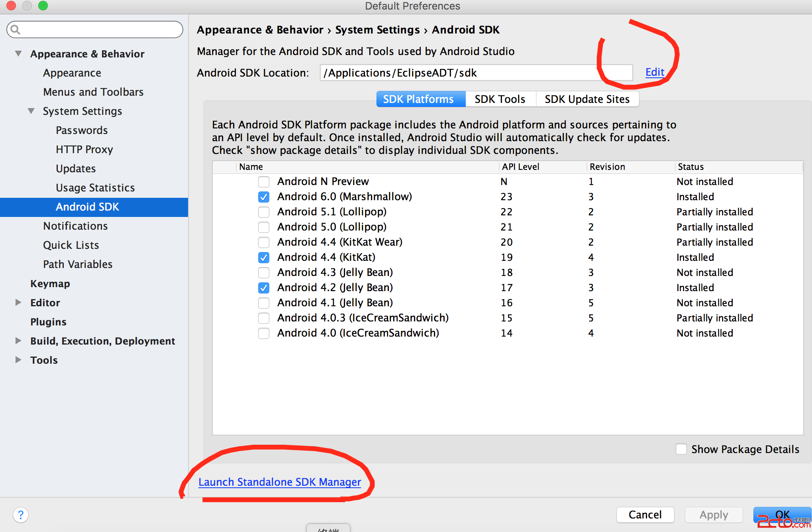Open Launch Standalone SDK Manager link
Image resolution: width=812 pixels, height=532 pixels.
[279, 482]
